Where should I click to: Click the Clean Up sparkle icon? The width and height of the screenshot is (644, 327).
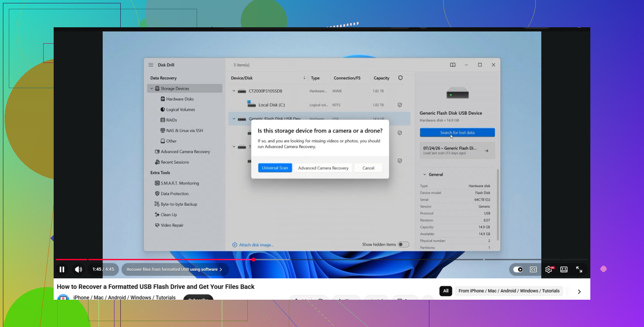coord(157,215)
